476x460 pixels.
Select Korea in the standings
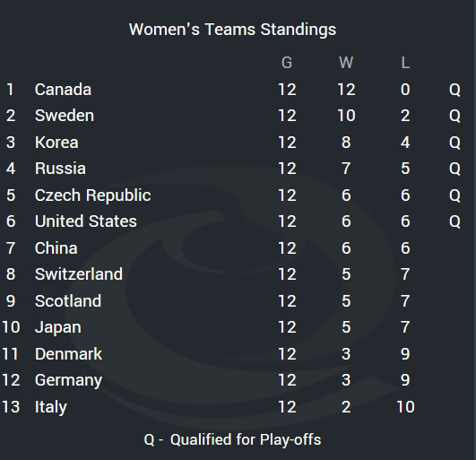56,143
